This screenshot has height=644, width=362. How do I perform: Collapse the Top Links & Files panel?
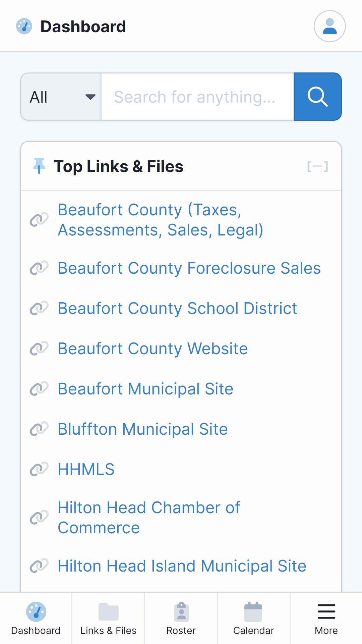pyautogui.click(x=317, y=166)
